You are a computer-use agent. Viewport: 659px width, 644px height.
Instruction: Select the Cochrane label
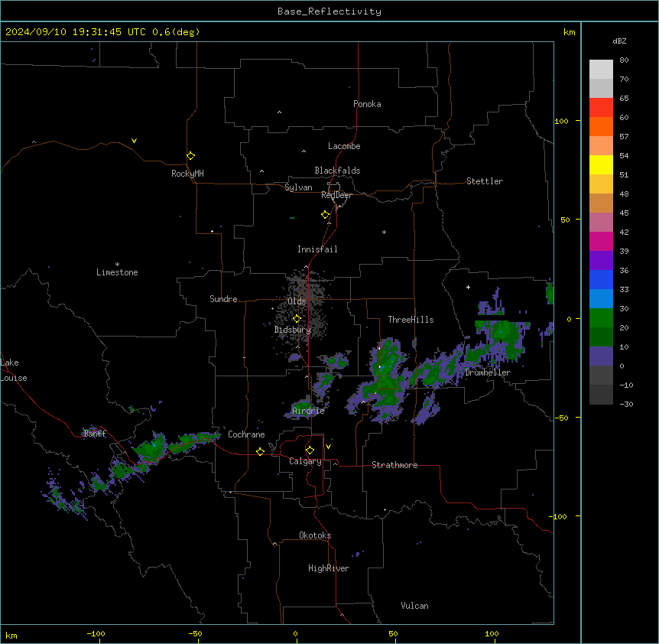[x=246, y=434]
